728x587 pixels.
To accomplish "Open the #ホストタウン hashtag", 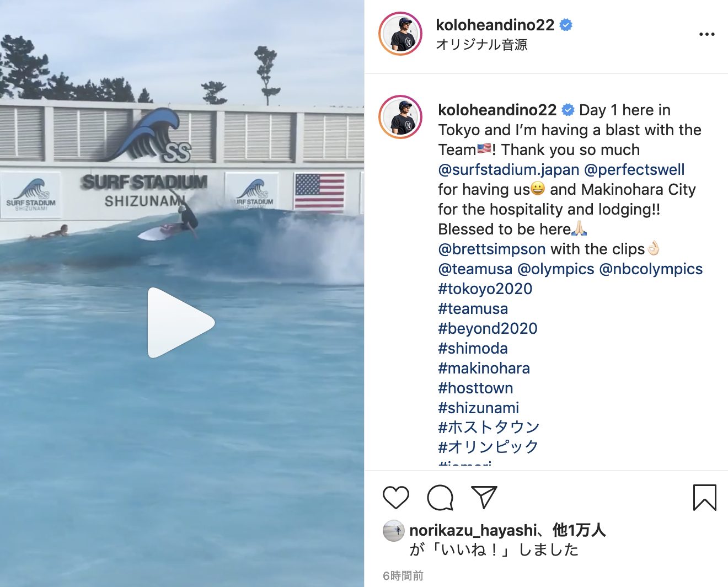I will coord(489,427).
